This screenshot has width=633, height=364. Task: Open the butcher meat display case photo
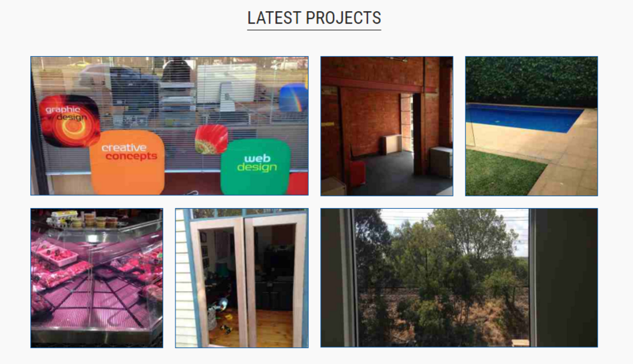(97, 278)
